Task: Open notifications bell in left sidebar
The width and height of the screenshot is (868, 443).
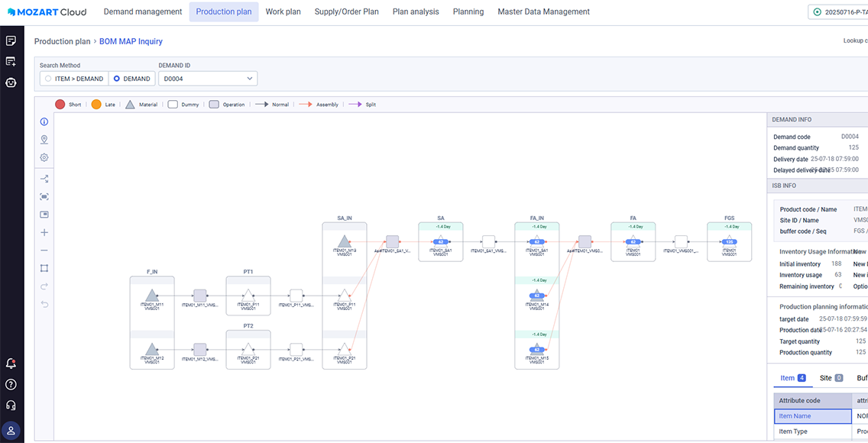Action: click(11, 364)
